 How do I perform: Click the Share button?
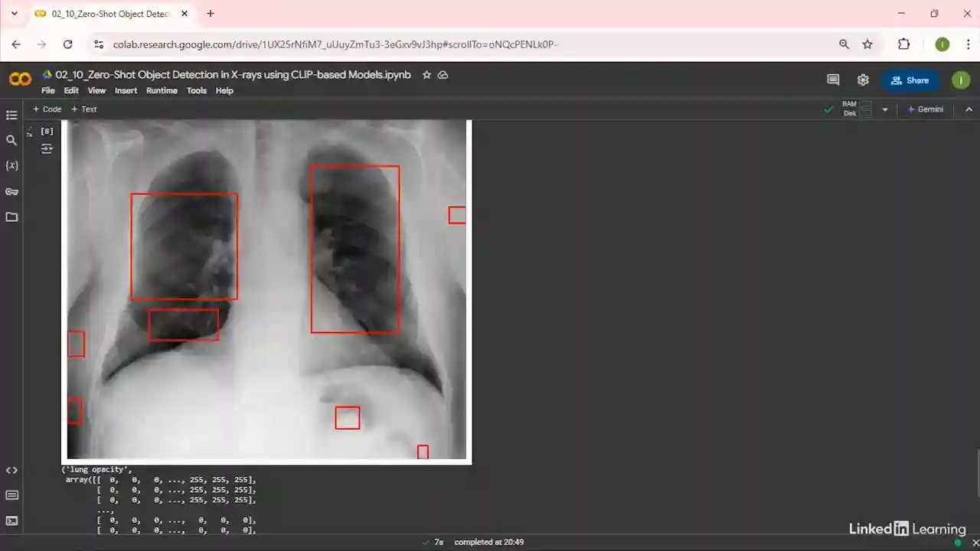(910, 80)
